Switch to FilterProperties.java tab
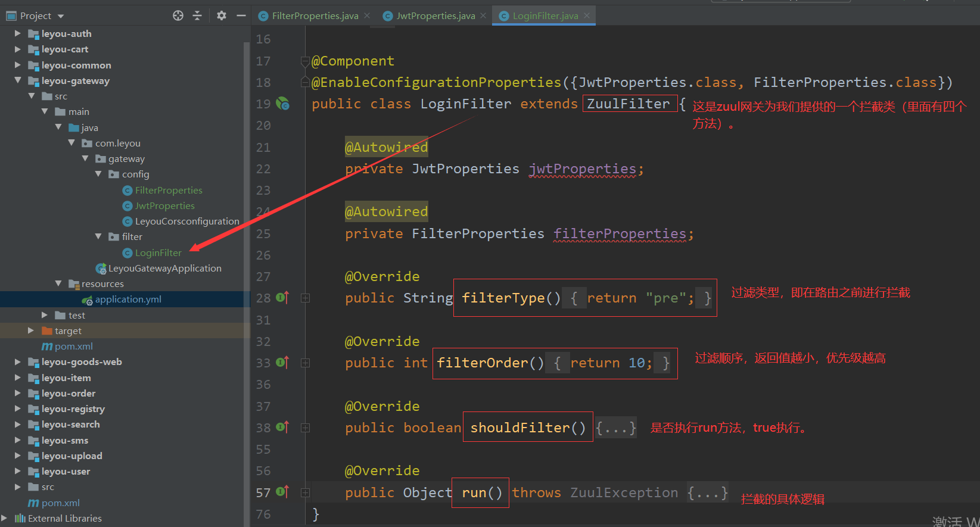This screenshot has height=527, width=980. pos(315,16)
